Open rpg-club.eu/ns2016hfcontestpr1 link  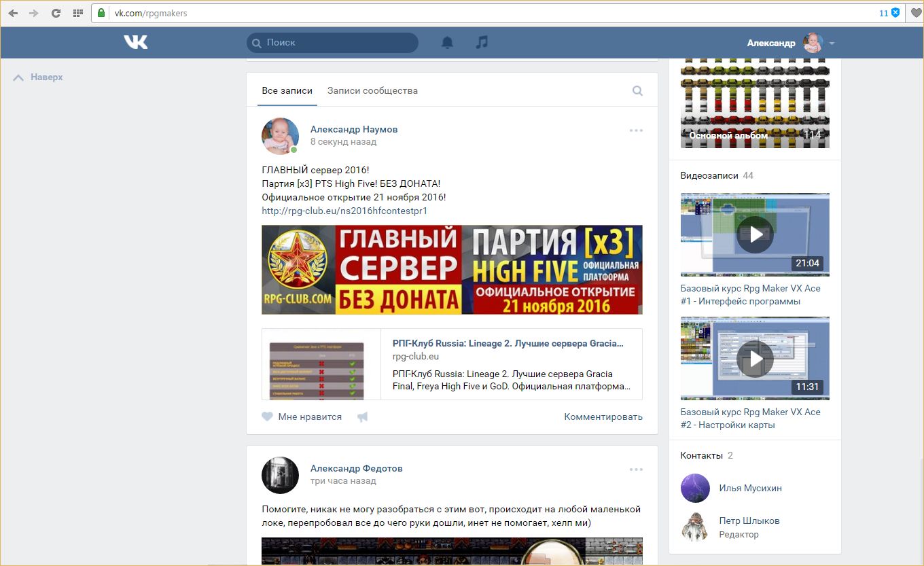click(344, 211)
